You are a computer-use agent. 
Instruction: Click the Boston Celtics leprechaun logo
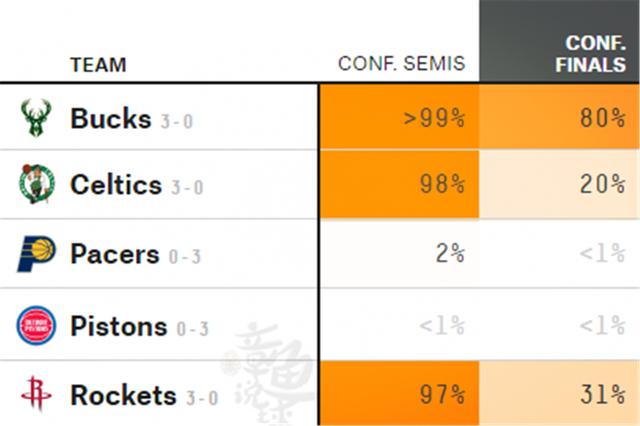(37, 184)
